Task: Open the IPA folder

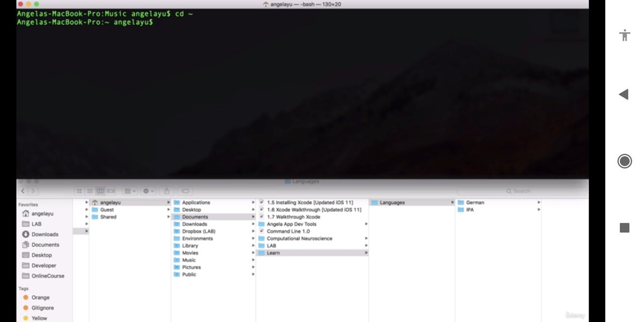Action: click(x=499, y=210)
